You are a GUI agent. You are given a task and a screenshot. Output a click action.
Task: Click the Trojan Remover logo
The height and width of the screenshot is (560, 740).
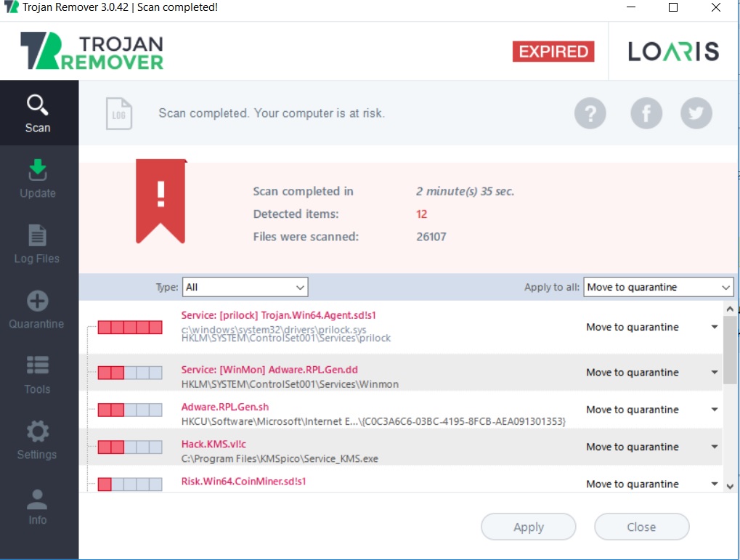click(92, 51)
